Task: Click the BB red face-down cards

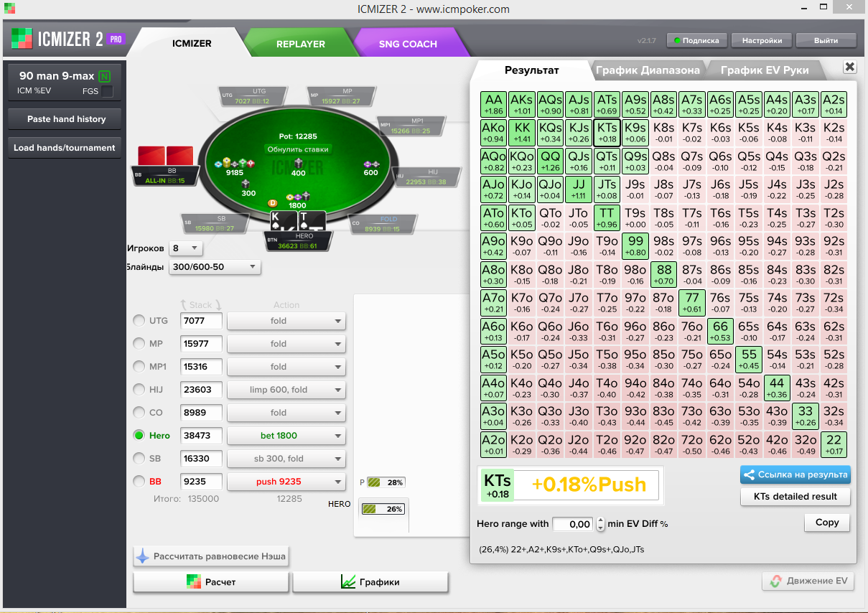Action: click(x=165, y=155)
